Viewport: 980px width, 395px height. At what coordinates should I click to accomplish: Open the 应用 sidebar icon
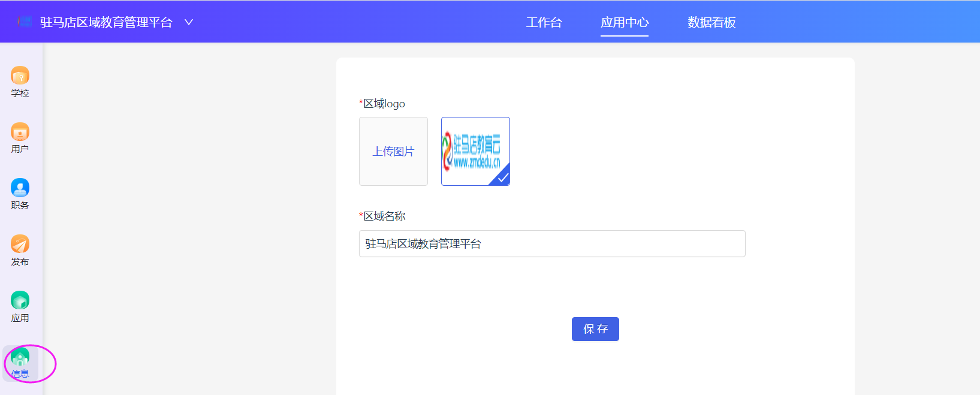click(x=20, y=300)
